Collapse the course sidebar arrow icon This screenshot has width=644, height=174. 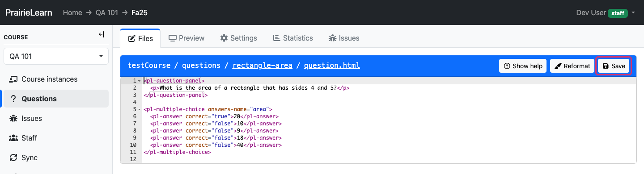101,35
